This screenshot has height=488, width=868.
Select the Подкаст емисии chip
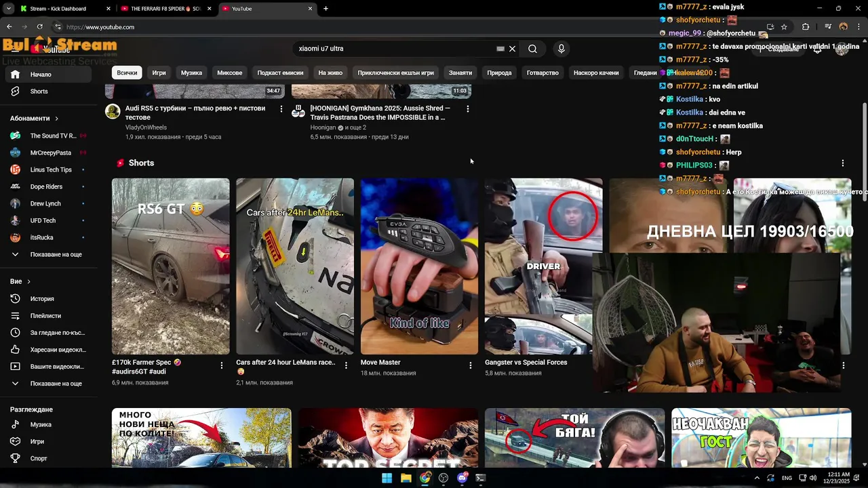click(x=280, y=73)
